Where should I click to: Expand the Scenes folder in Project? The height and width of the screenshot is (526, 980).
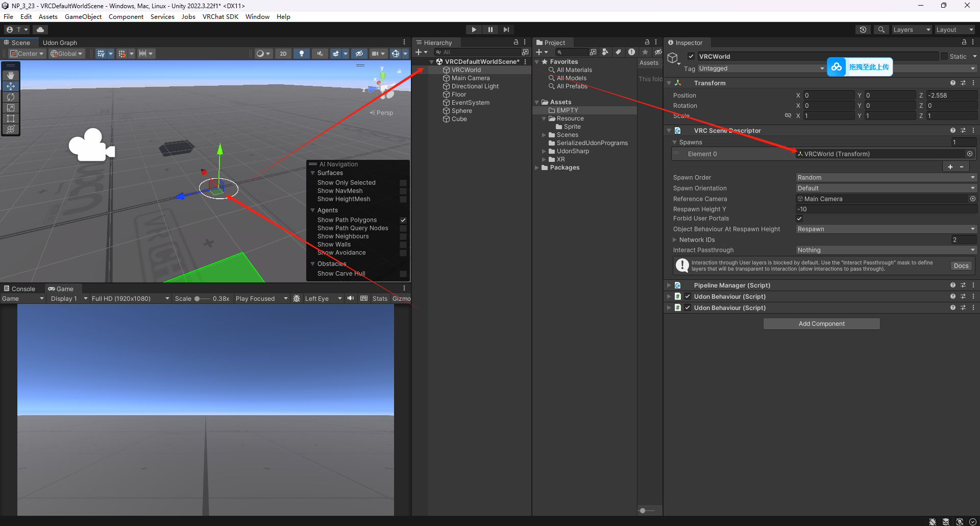[x=544, y=135]
